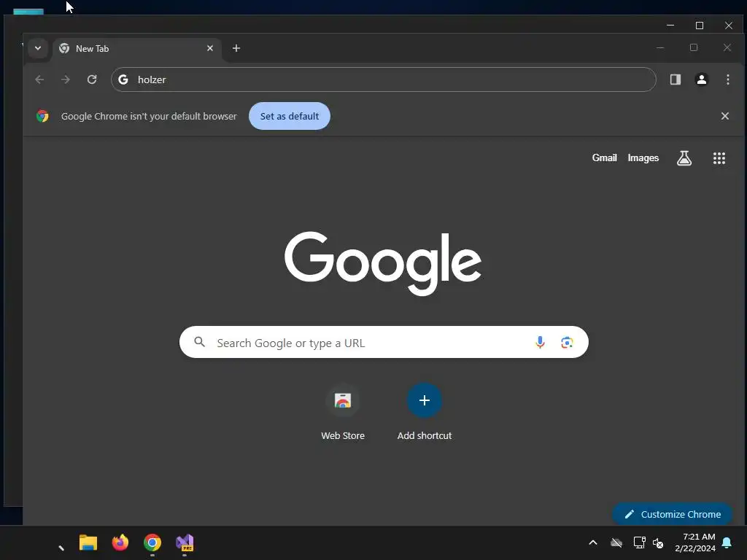This screenshot has height=560, width=747.
Task: Open Search Labs flask icon
Action: point(684,158)
